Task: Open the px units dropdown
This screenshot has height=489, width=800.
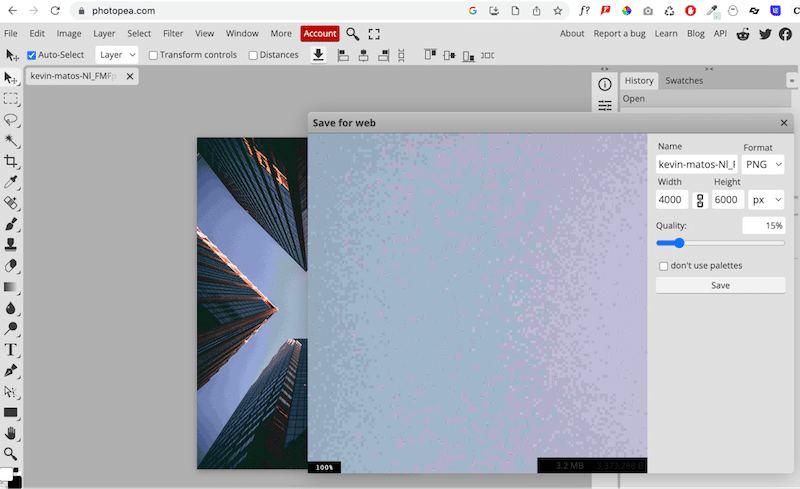Action: point(766,200)
